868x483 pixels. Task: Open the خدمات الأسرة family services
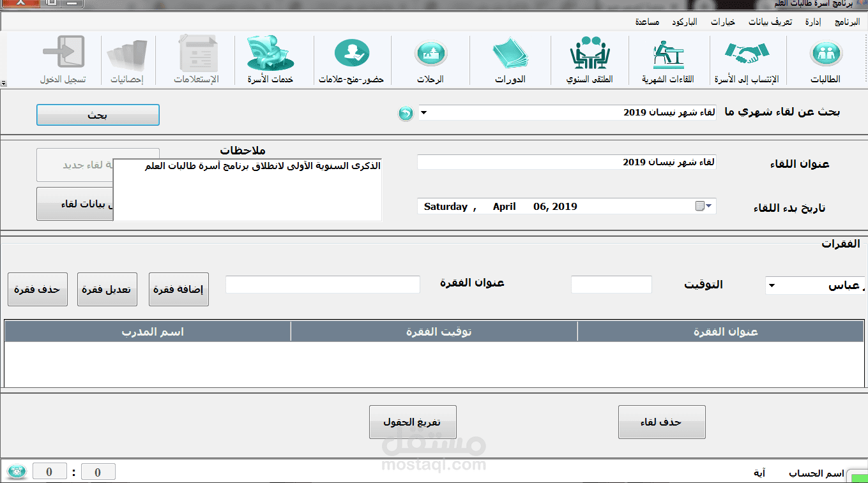271,61
